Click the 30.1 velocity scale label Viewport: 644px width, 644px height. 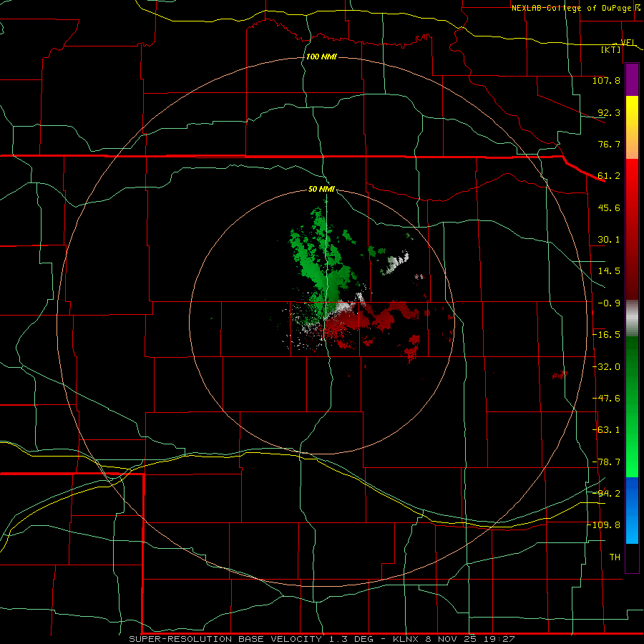point(609,240)
